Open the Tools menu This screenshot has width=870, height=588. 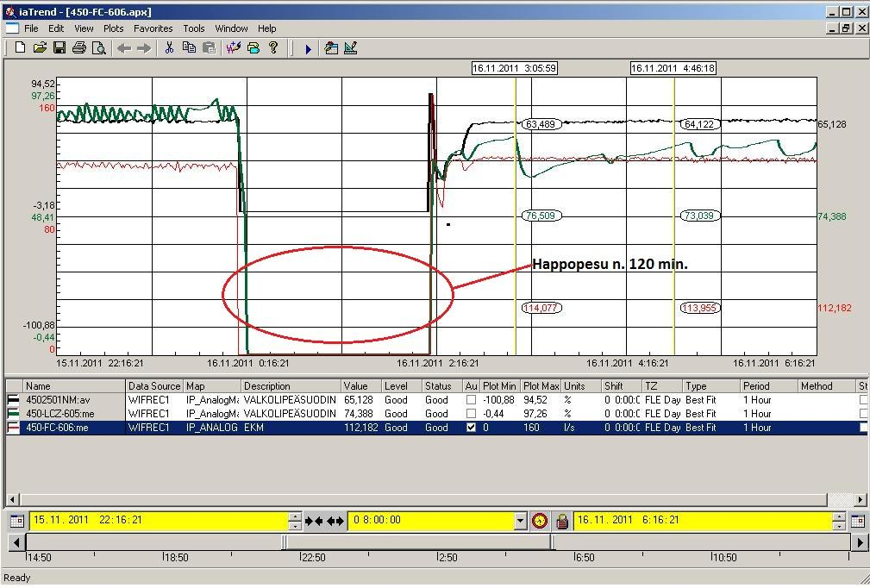click(x=194, y=28)
